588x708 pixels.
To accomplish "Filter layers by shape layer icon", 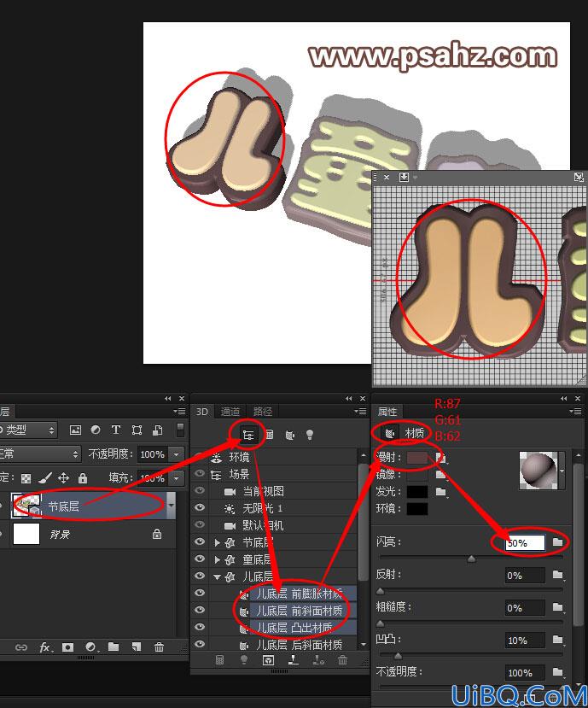I will pos(137,430).
